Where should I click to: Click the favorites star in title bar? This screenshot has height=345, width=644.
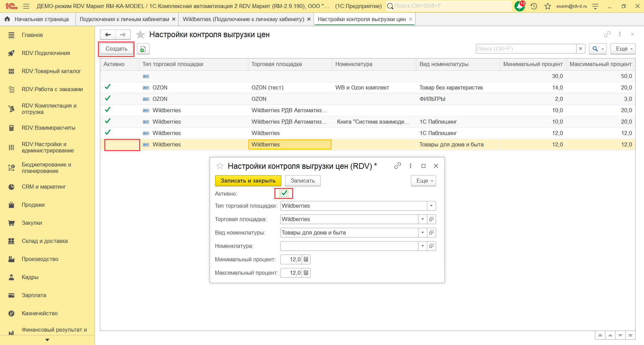tap(548, 6)
